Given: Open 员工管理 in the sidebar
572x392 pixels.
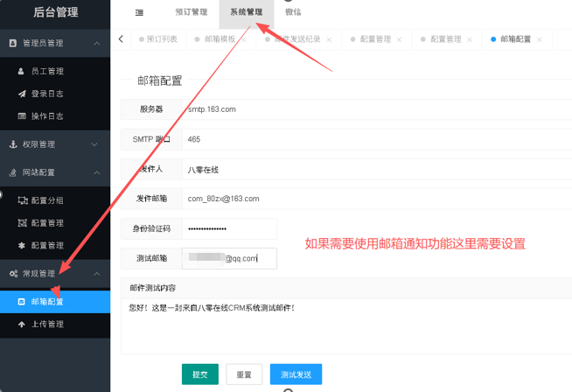Looking at the screenshot, I should point(46,71).
